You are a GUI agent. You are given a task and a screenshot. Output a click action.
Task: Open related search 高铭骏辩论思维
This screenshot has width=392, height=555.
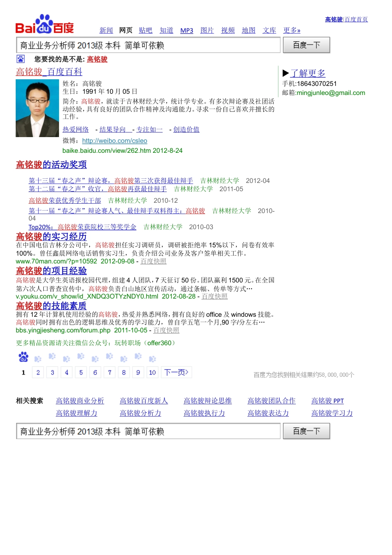pos(208,401)
